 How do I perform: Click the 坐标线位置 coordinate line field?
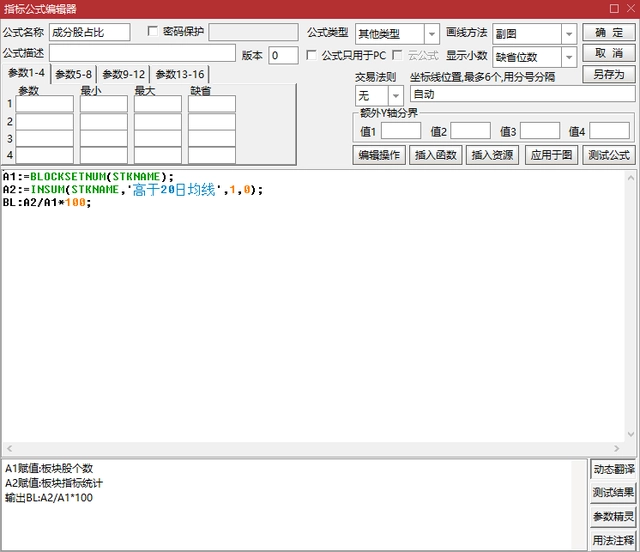522,94
